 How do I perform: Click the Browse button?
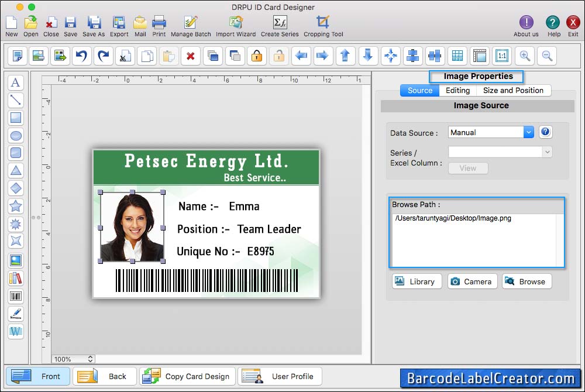(x=527, y=281)
